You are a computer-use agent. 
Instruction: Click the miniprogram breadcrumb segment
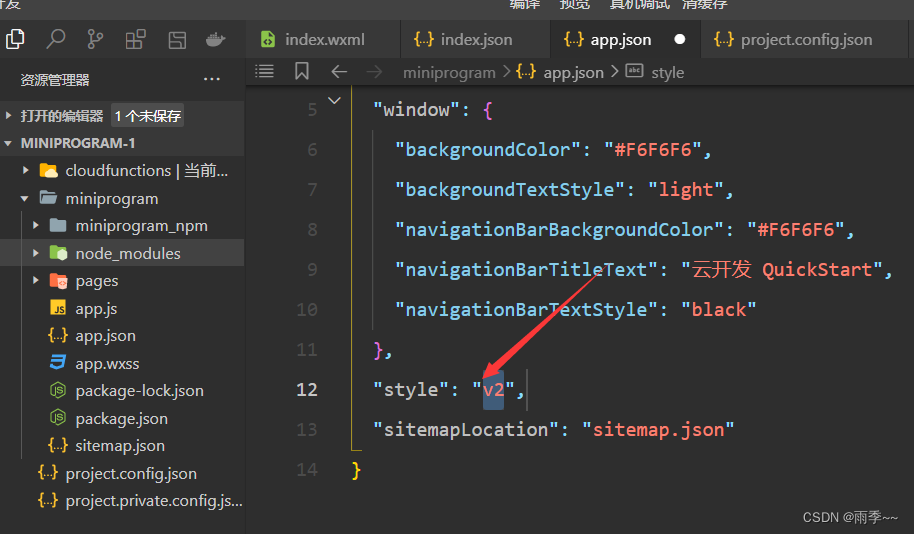[x=449, y=72]
